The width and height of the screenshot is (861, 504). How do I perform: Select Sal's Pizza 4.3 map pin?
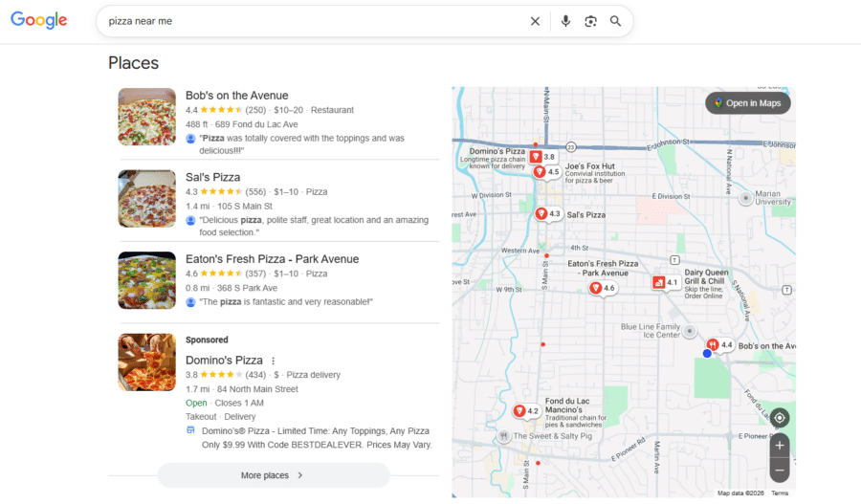coord(548,213)
